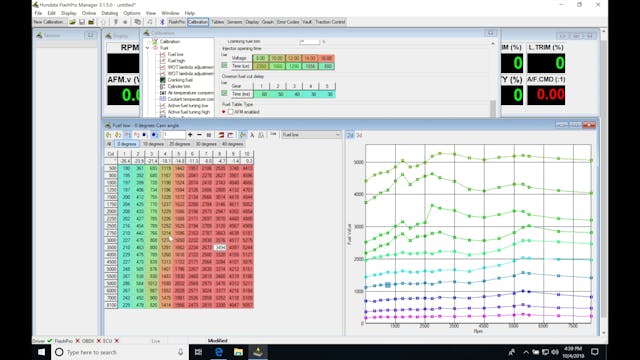Image resolution: width=640 pixels, height=360 pixels.
Task: Select the 10 degrees cam angle tab
Action: 153,144
